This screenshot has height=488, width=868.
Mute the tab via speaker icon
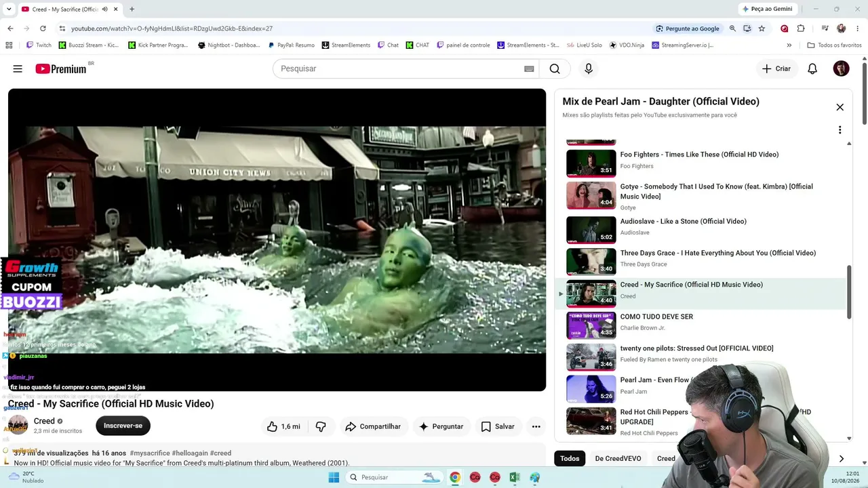point(104,9)
